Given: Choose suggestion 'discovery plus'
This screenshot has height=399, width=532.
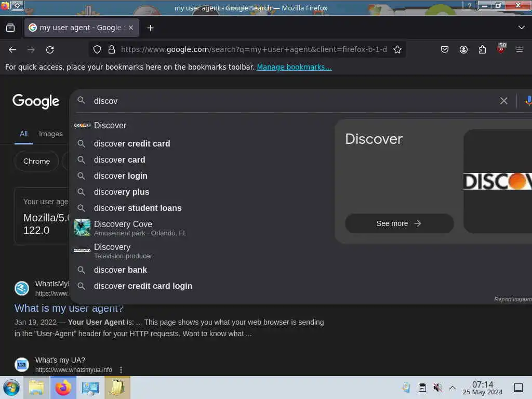Looking at the screenshot, I should click(202, 192).
